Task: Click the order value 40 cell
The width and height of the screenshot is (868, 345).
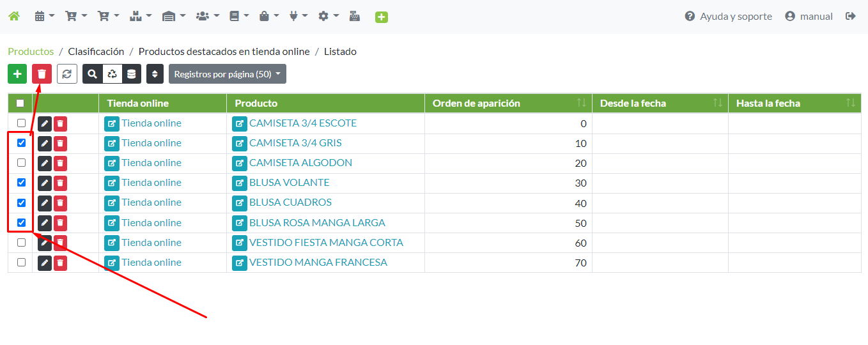Action: pyautogui.click(x=508, y=203)
